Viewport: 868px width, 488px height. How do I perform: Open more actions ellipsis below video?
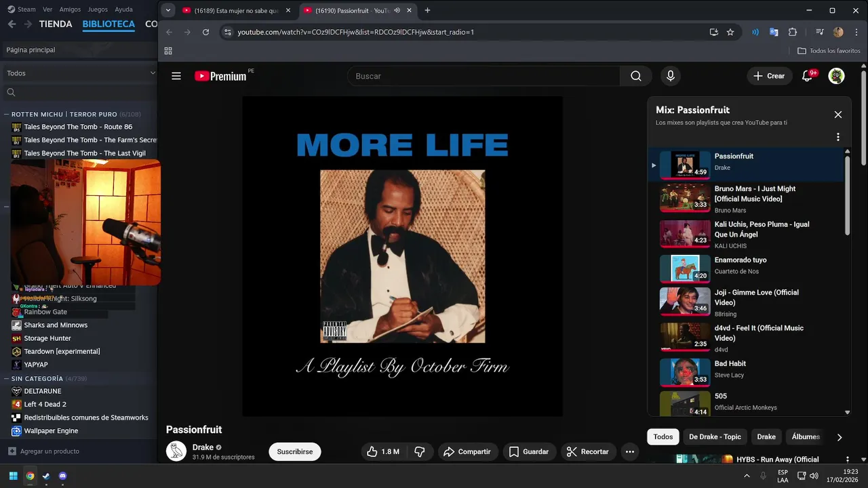[629, 451]
